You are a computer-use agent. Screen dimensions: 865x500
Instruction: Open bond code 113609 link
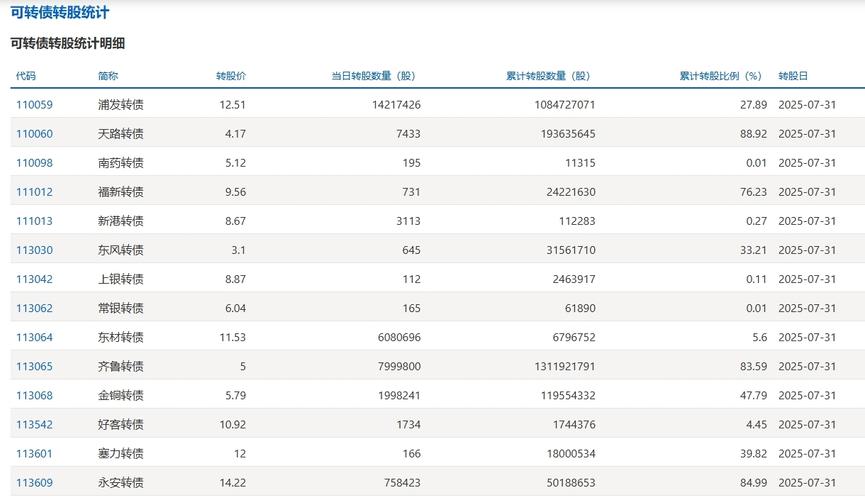coord(34,483)
